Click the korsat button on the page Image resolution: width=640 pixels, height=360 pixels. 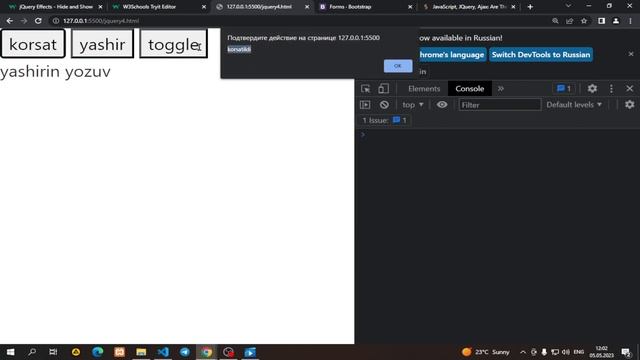[x=33, y=44]
